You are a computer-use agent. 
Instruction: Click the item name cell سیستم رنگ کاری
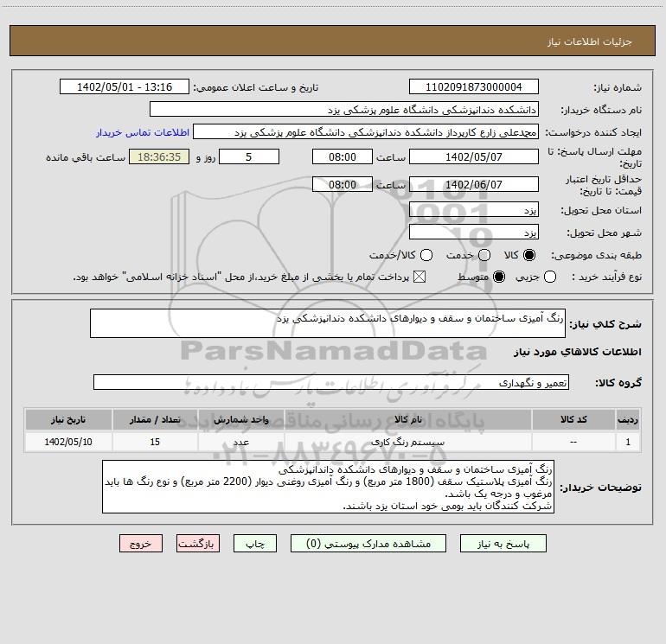[407, 442]
